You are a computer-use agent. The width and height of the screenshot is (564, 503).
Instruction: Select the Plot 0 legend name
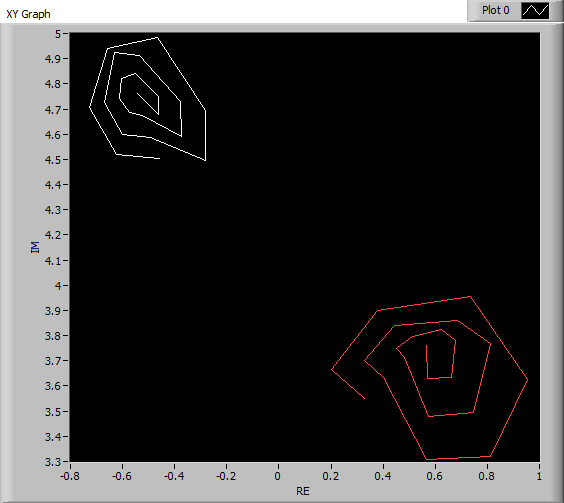496,10
